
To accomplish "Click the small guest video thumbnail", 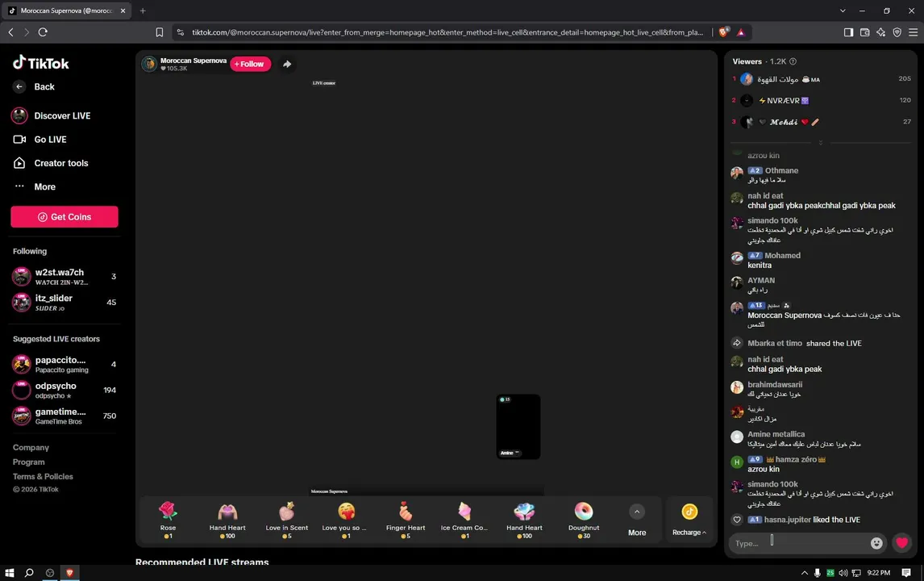I will point(518,426).
